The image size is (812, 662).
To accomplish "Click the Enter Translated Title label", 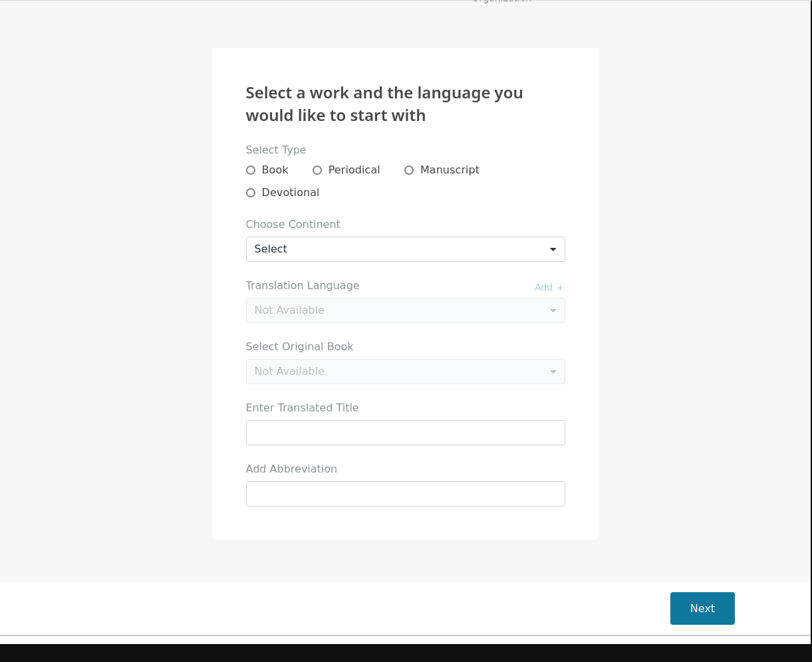I will pyautogui.click(x=302, y=408).
